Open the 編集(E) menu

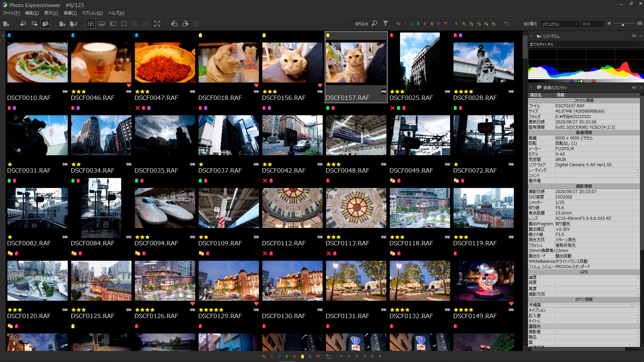pyautogui.click(x=32, y=13)
